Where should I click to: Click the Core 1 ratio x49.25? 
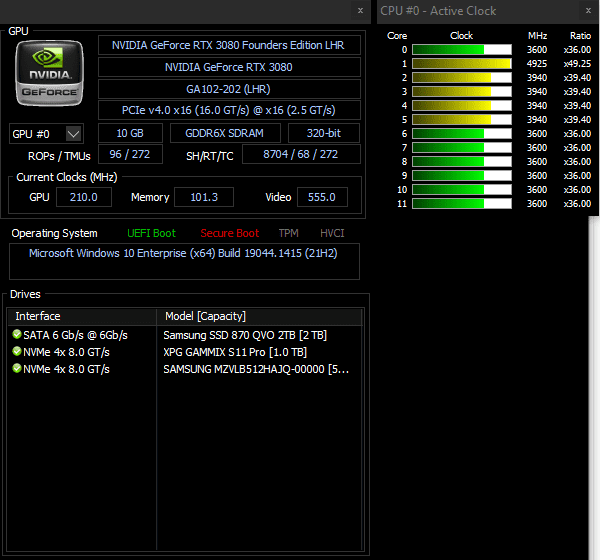pyautogui.click(x=577, y=64)
